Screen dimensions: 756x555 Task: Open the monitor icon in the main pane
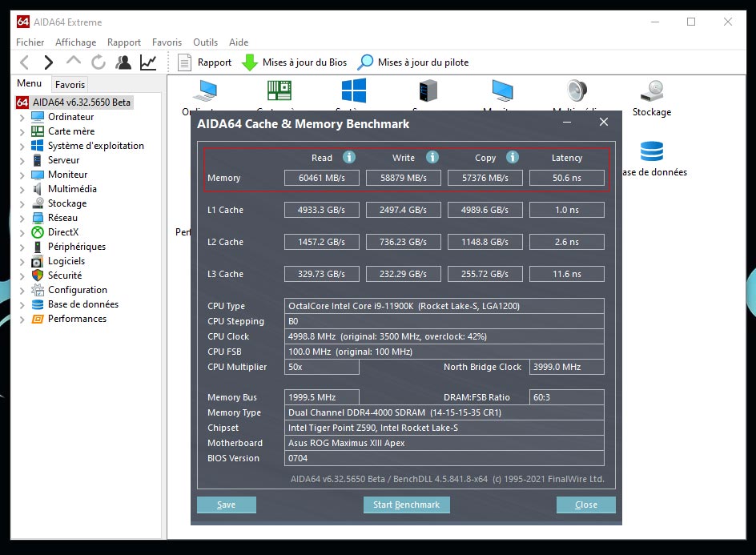pos(502,90)
